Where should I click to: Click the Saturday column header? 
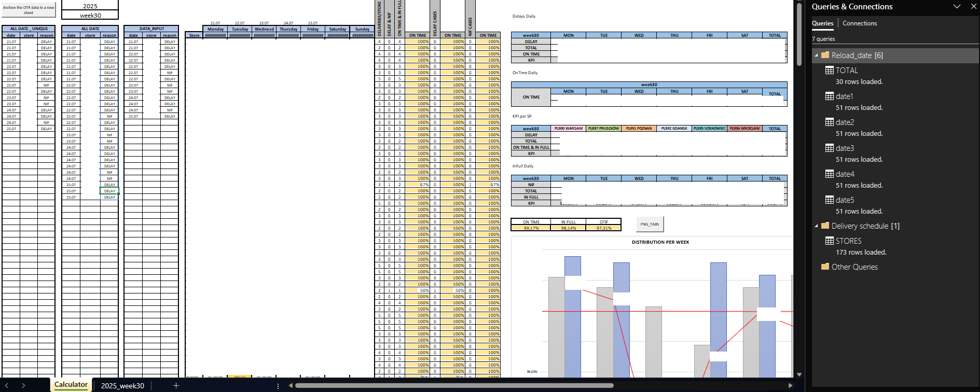click(x=338, y=29)
